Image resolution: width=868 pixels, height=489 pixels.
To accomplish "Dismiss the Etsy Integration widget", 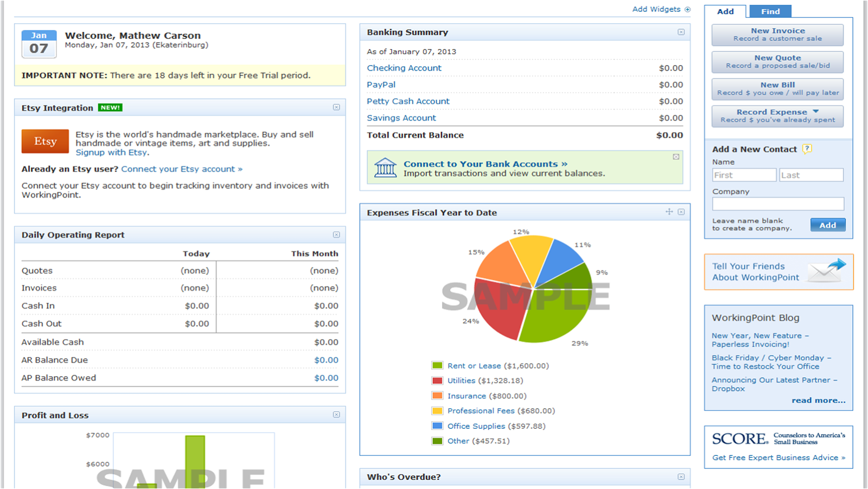I will click(337, 107).
